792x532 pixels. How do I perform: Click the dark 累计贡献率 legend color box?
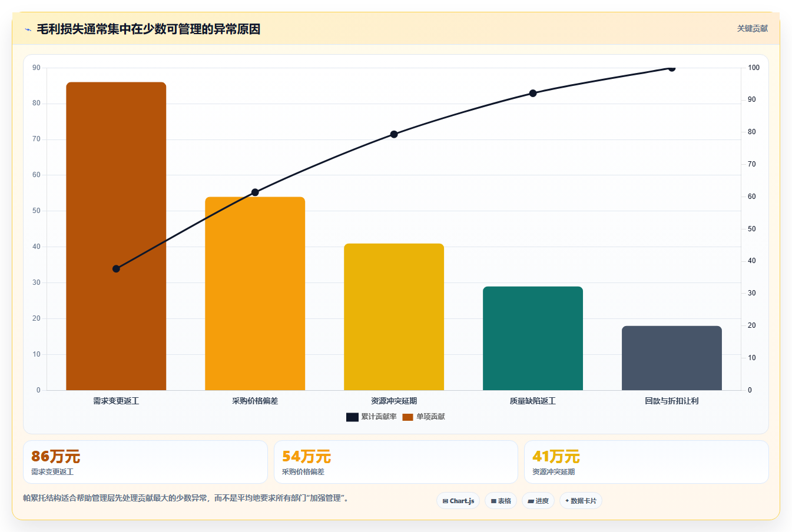pos(352,417)
